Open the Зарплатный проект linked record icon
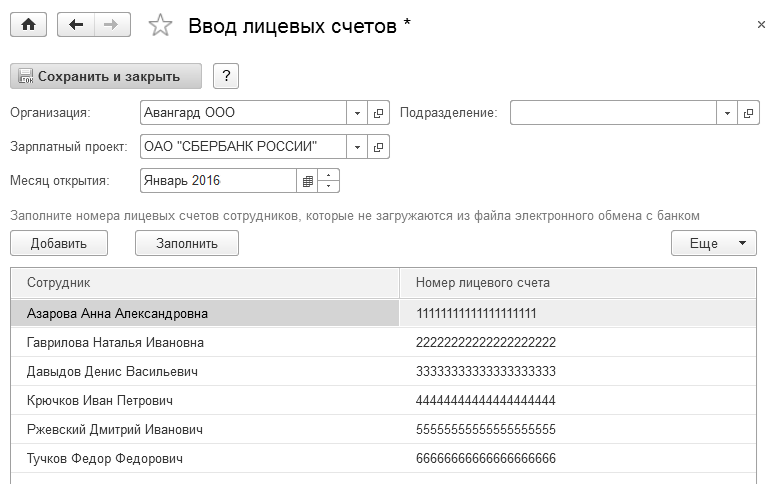 (x=379, y=147)
